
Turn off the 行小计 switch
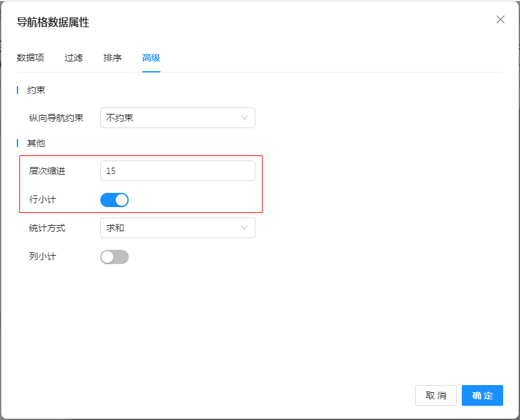(x=114, y=200)
